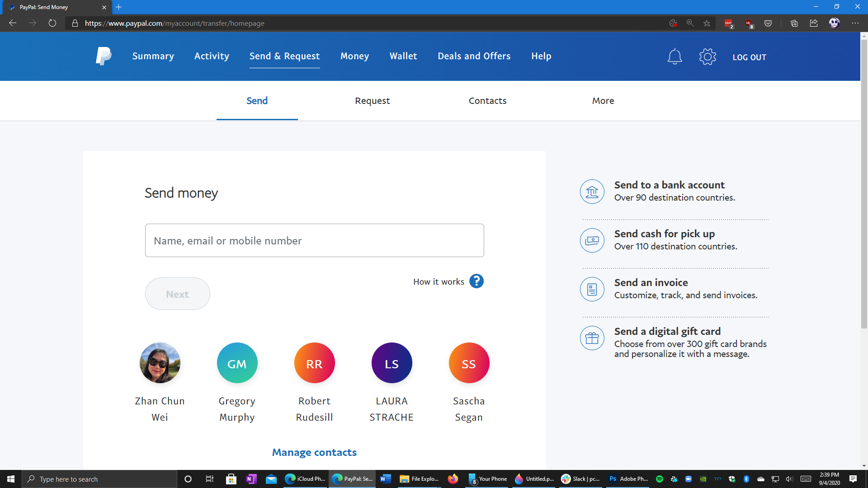Select the Request tab
Viewport: 868px width, 488px height.
pyautogui.click(x=372, y=101)
